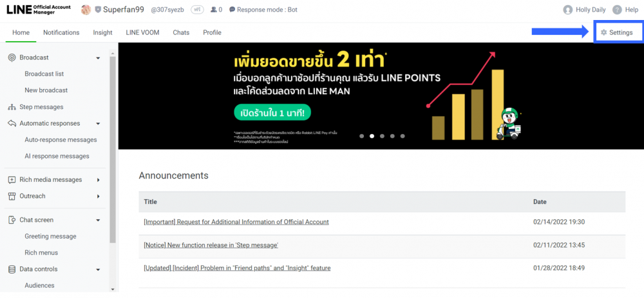Open Rich menus in the sidebar

coord(41,253)
